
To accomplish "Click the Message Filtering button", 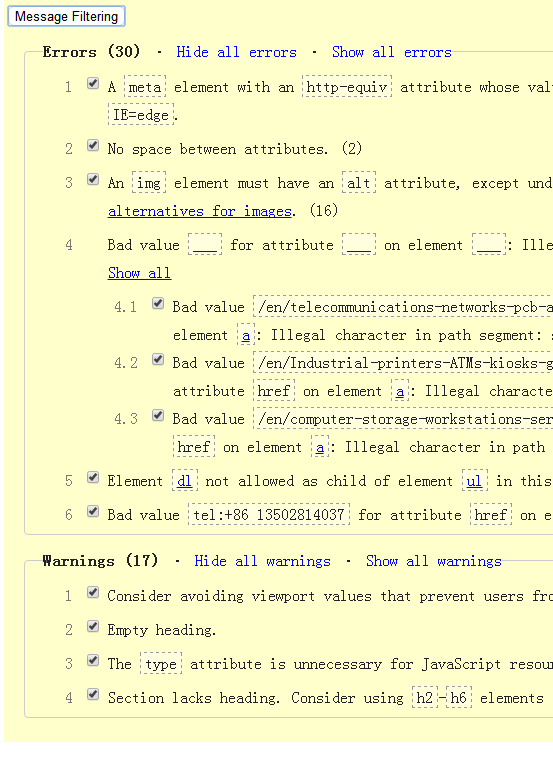I will click(66, 16).
